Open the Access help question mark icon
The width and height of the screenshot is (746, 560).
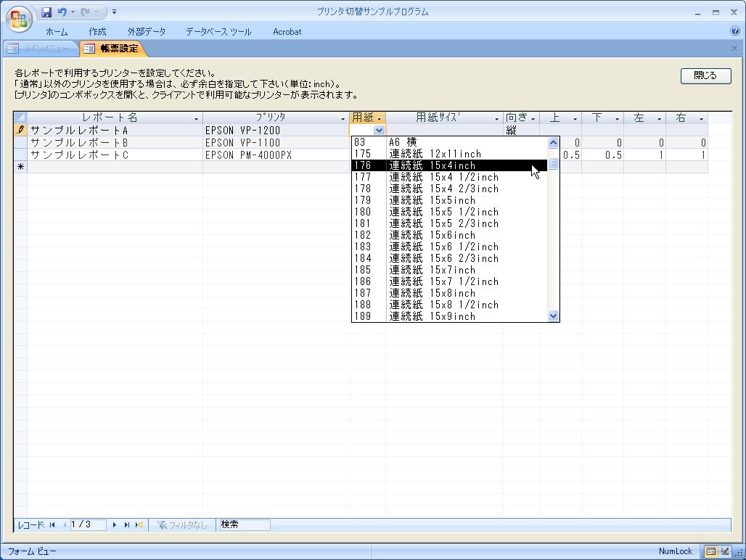pyautogui.click(x=735, y=31)
